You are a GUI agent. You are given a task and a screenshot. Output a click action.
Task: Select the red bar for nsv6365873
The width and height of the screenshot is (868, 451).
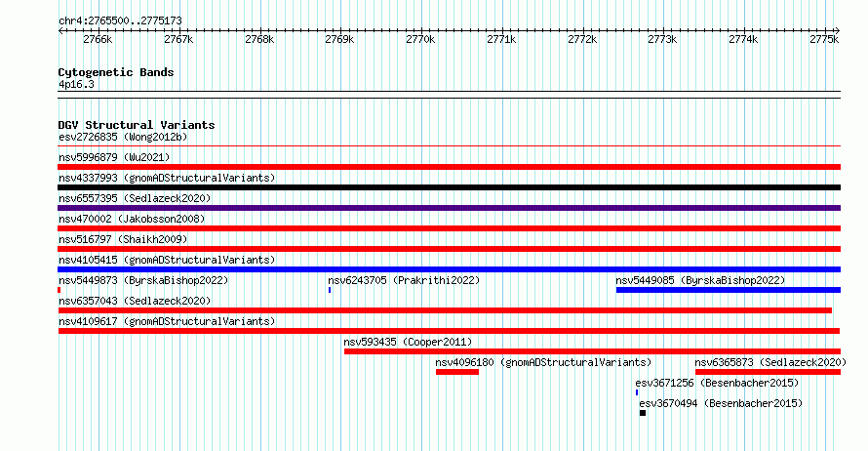click(768, 372)
